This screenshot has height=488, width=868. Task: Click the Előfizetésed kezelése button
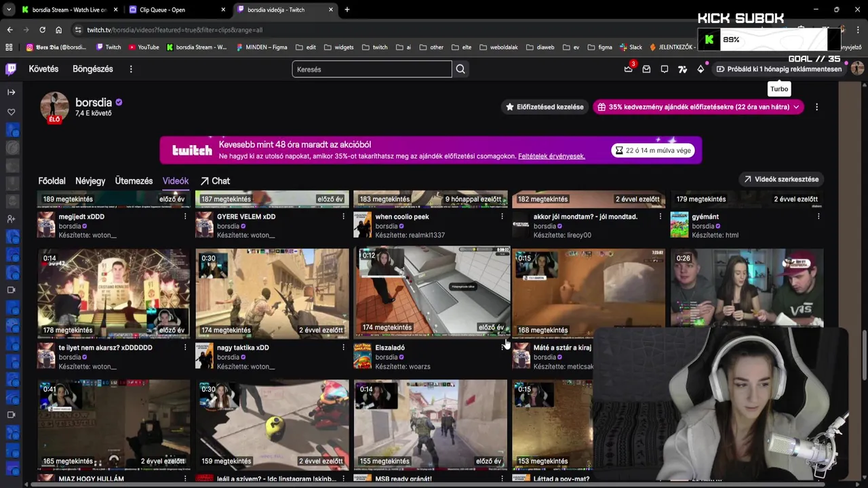click(545, 107)
